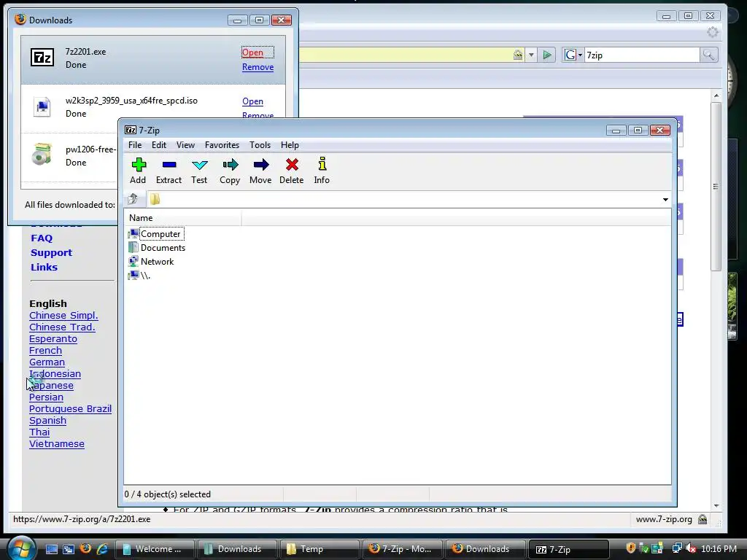Click the Firefox quick launch icon in taskbar

[86, 548]
